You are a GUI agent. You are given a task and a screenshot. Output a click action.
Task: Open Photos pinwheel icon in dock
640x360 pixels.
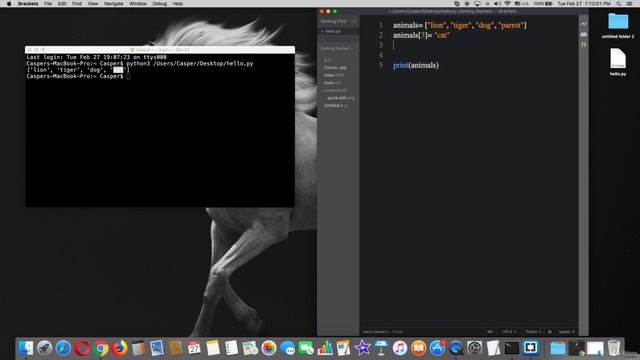[269, 348]
